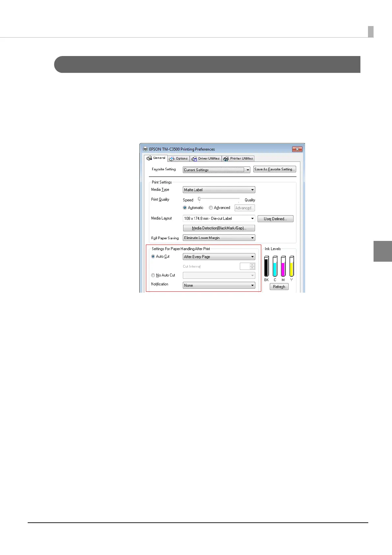Open Media Detection(BlackMark/Gap) dialog
Screen dimensions: 392x555
pos(219,228)
